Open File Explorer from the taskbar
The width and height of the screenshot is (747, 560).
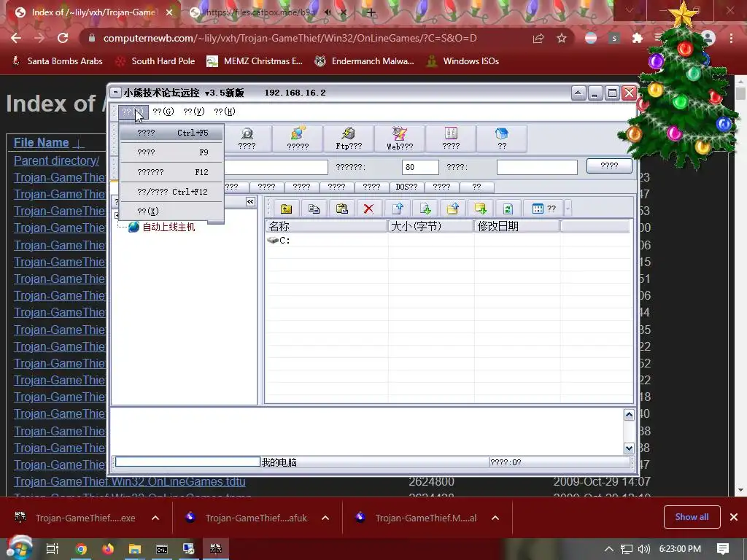[x=135, y=549]
